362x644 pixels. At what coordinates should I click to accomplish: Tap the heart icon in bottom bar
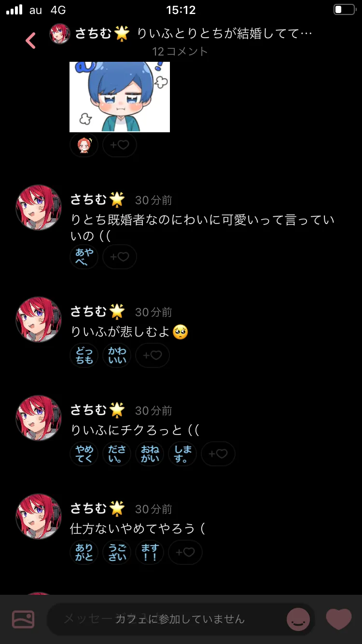click(x=339, y=619)
